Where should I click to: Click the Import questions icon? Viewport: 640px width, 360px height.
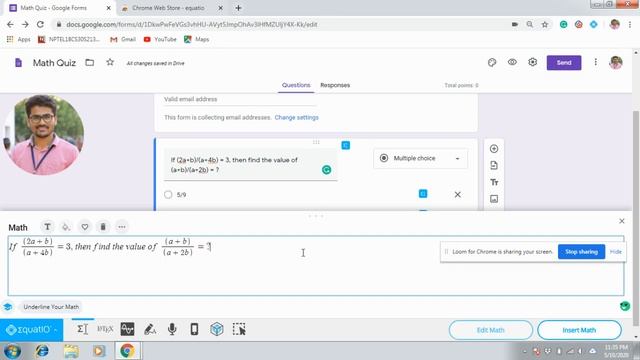494,165
